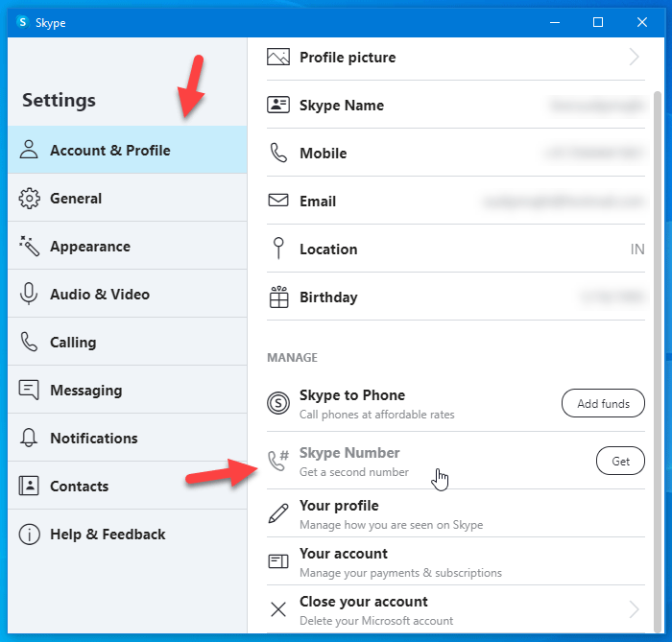Click the Get button for Skype Number
Screen dimensions: 672x642
tap(620, 461)
